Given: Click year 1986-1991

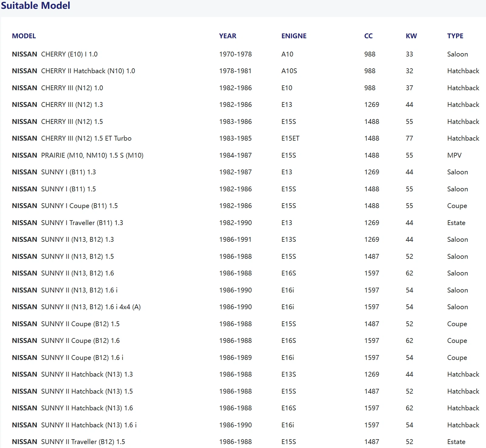Looking at the screenshot, I should click(x=236, y=239).
